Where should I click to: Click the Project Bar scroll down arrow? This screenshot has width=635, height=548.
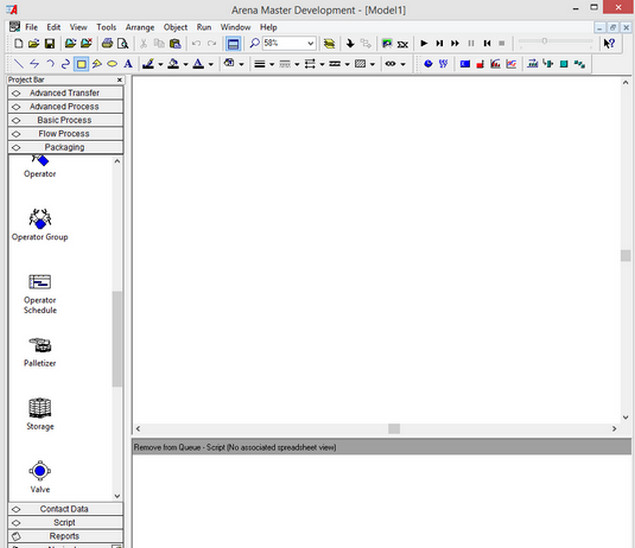pyautogui.click(x=117, y=496)
